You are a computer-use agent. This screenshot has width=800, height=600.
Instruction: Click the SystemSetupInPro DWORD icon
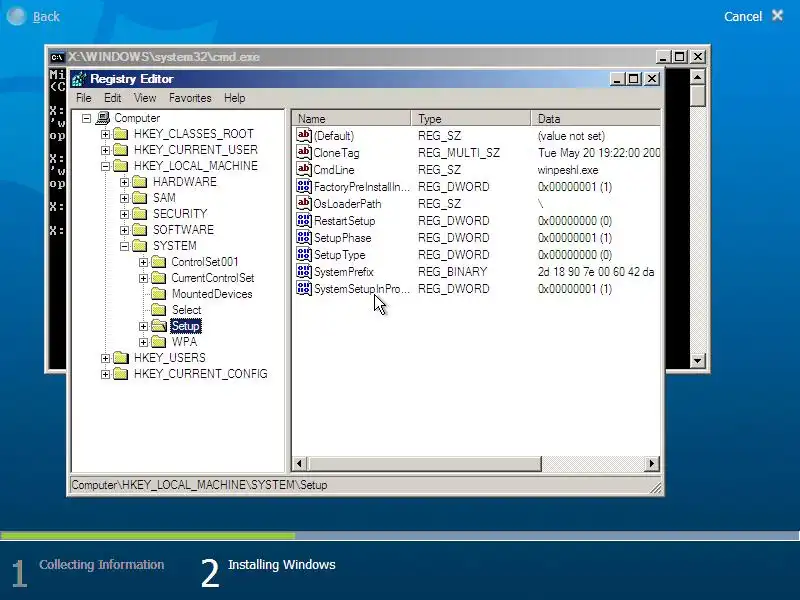point(304,288)
